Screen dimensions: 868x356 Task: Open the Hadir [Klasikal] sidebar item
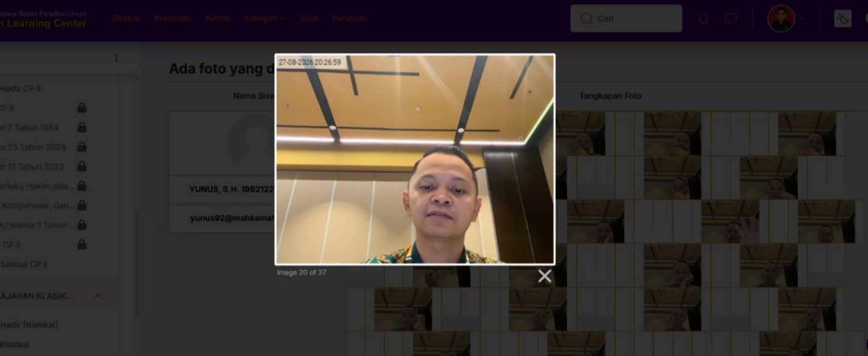29,325
